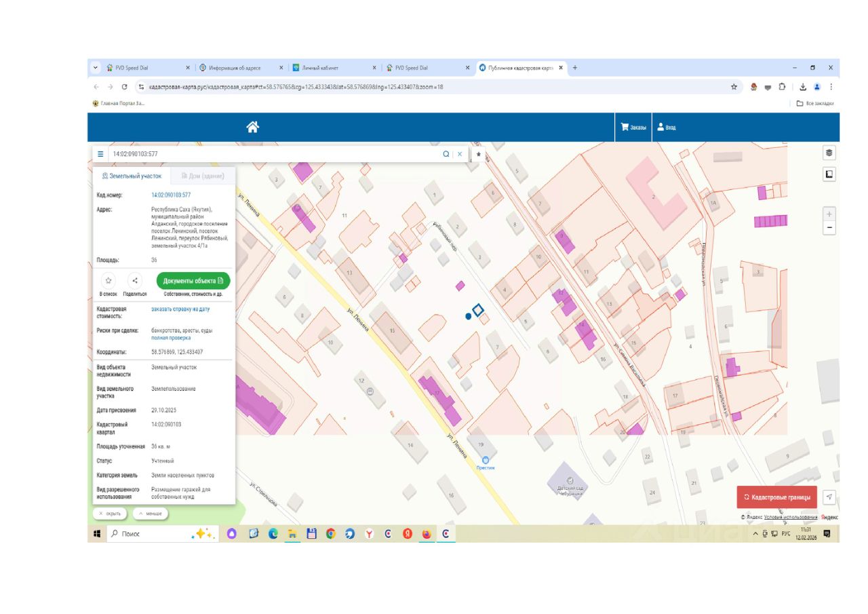Open the hamburger menu beside search field
The image size is (868, 614).
(x=100, y=154)
